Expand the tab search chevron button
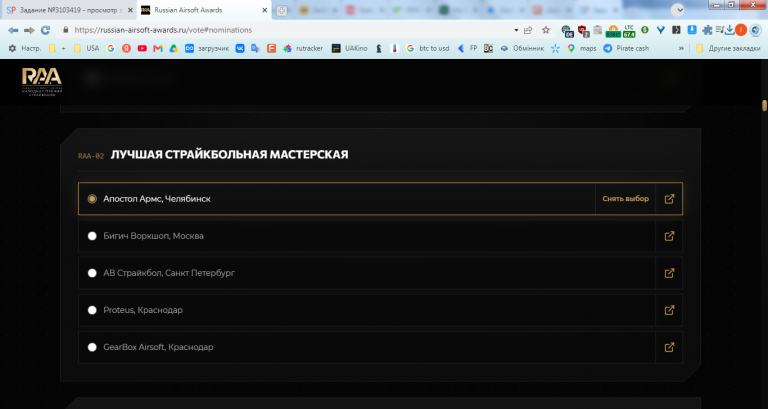 coord(678,10)
